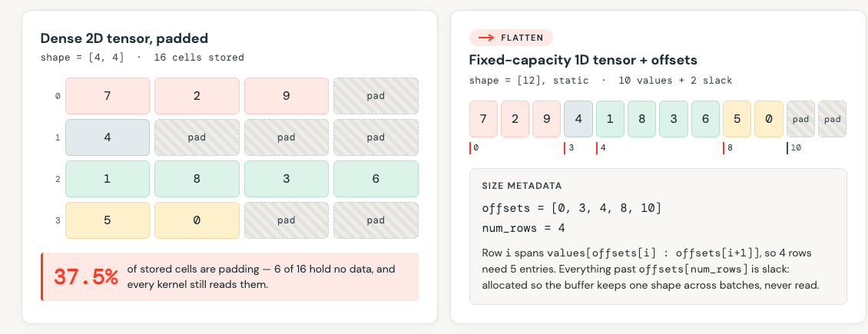This screenshot has width=868, height=334.
Task: Select cell 7 in the dense 2D tensor grid
Action: click(108, 96)
